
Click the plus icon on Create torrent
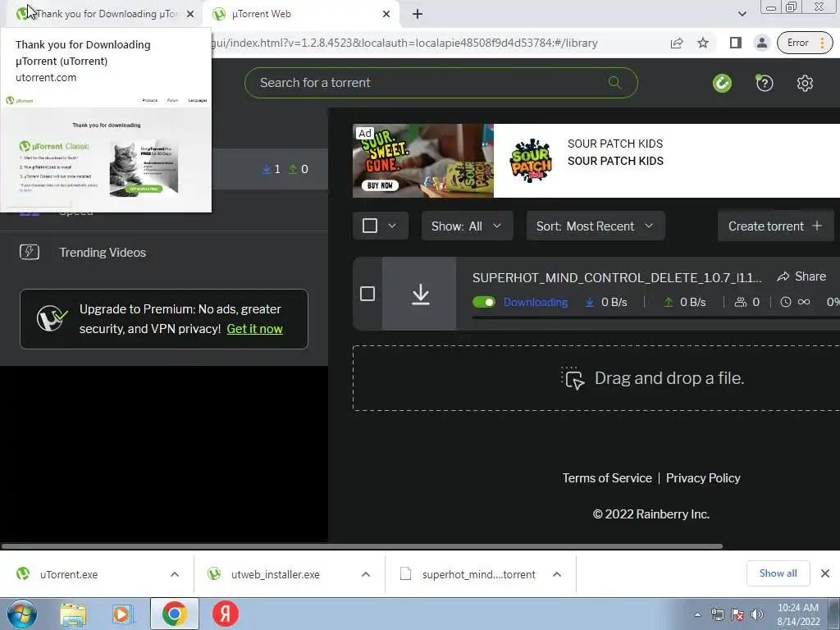pos(817,226)
